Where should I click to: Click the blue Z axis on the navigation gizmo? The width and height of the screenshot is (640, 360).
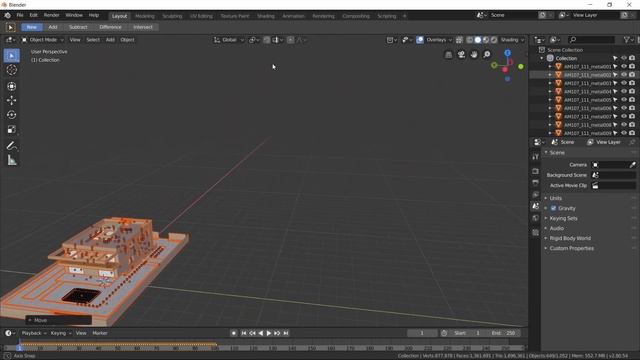(507, 53)
